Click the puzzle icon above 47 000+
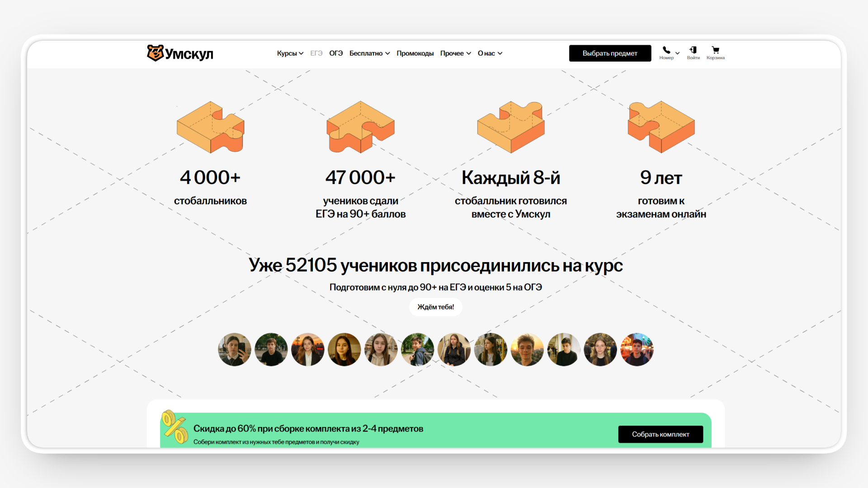The image size is (868, 488). pos(360,127)
